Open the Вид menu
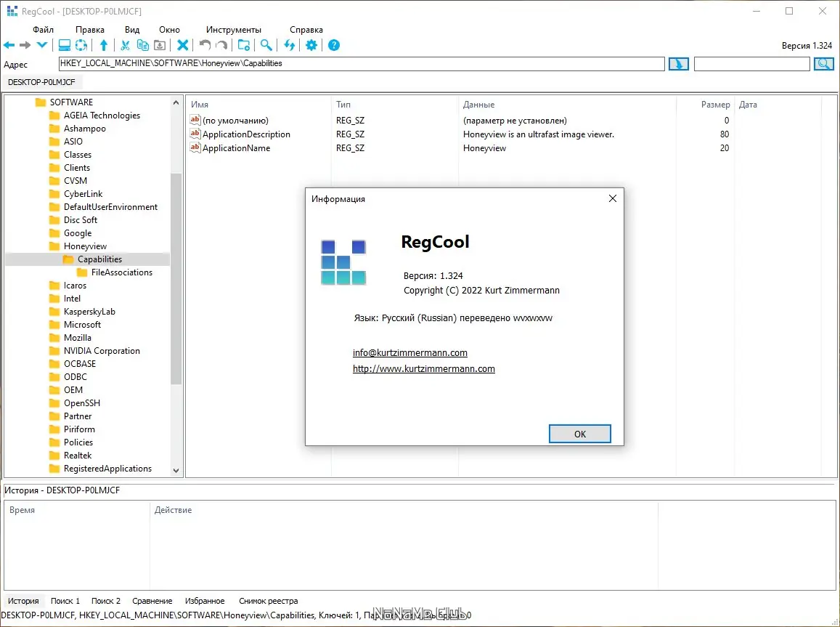 coord(132,30)
